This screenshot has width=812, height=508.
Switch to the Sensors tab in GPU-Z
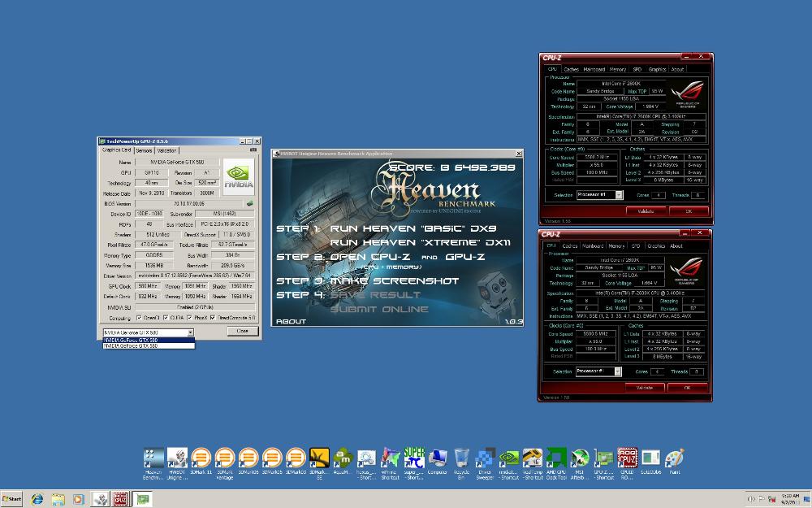point(144,151)
